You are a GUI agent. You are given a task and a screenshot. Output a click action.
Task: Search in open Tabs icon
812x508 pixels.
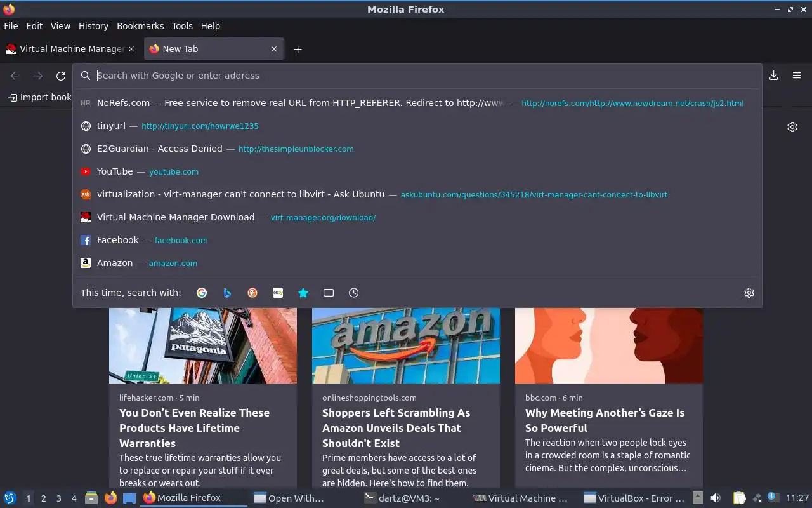click(329, 293)
